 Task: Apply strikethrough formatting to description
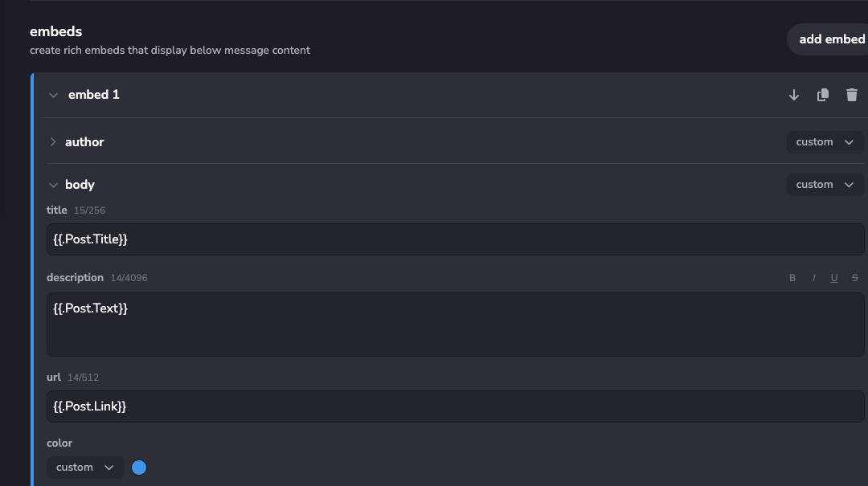tap(854, 278)
